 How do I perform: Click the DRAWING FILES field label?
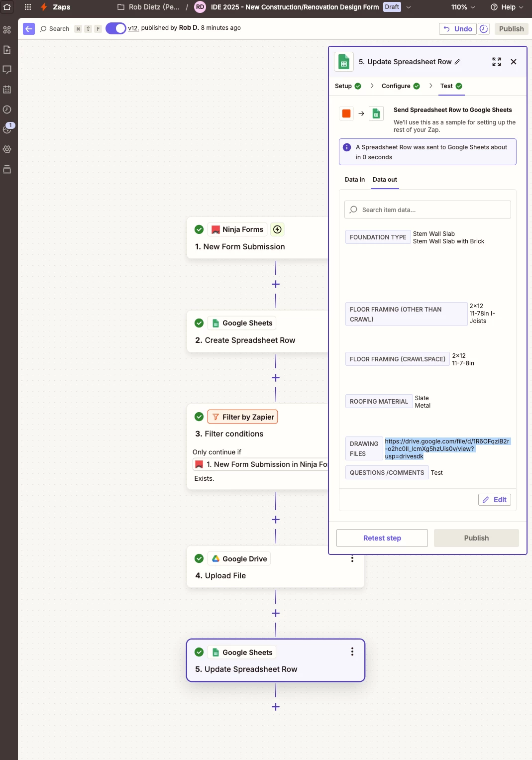tap(364, 448)
